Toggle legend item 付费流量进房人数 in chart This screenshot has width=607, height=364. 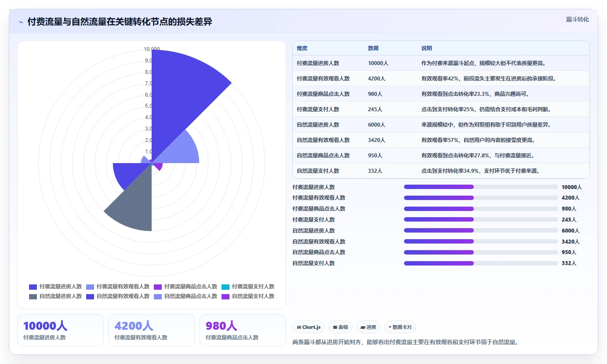point(55,287)
